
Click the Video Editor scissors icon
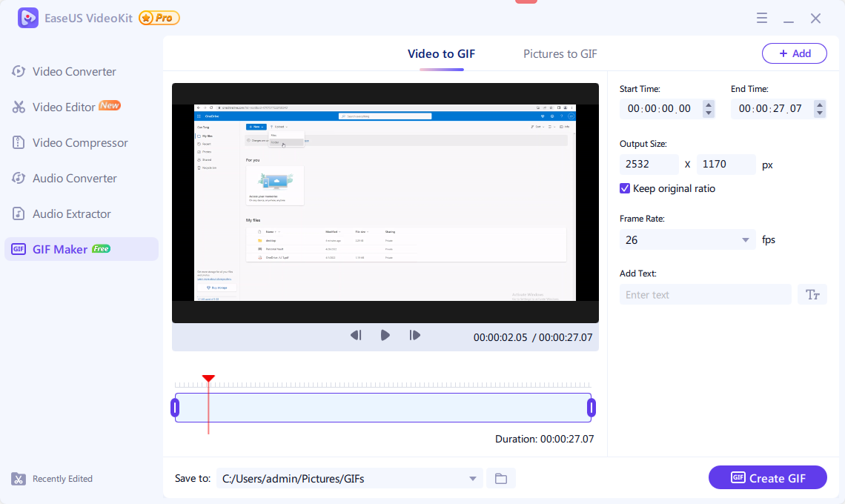(19, 107)
